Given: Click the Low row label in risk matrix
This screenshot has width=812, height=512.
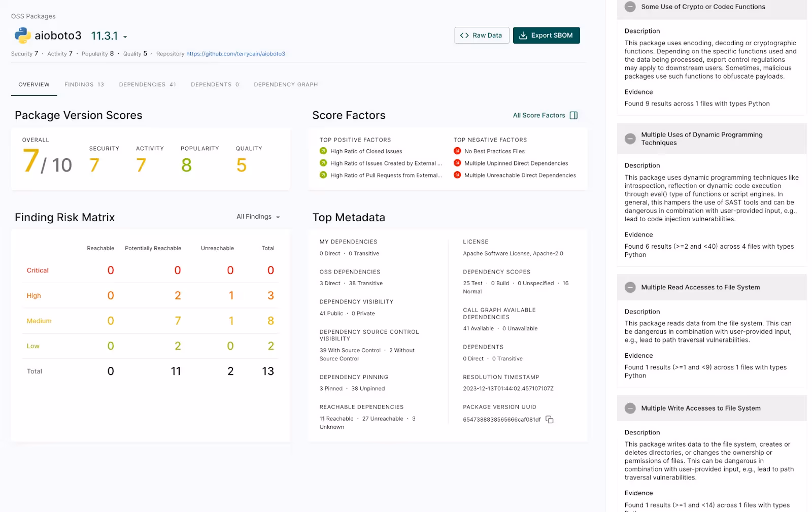Looking at the screenshot, I should [33, 346].
